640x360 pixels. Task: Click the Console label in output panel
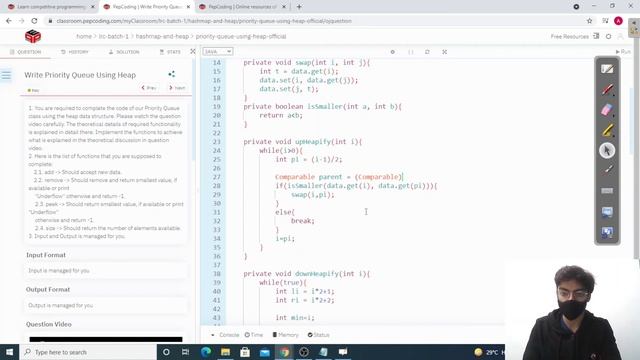pos(229,335)
